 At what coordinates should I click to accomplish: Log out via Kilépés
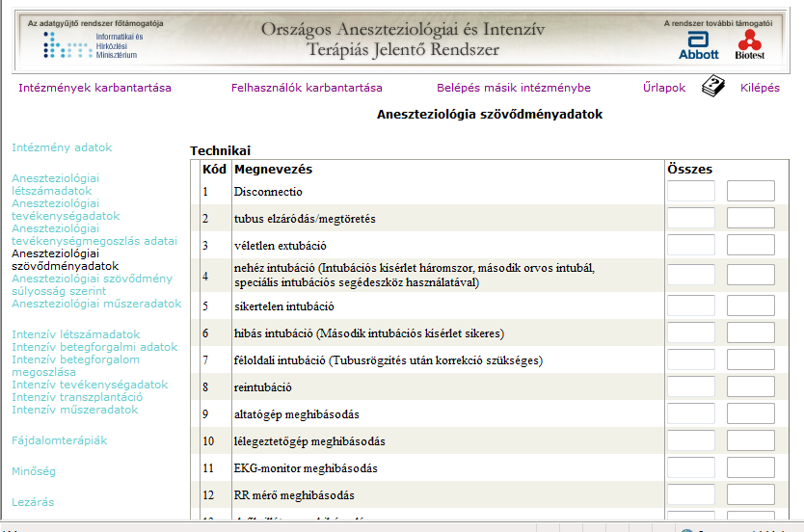pyautogui.click(x=760, y=88)
